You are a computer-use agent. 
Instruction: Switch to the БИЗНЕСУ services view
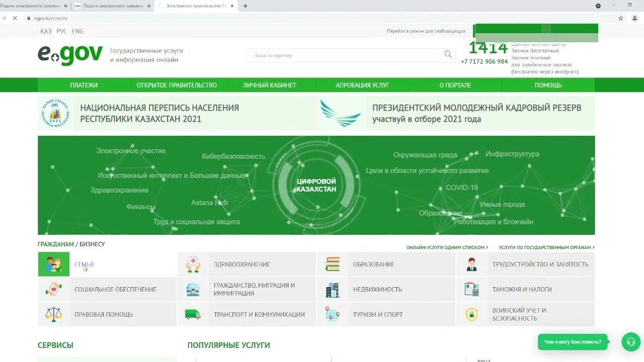(92, 244)
